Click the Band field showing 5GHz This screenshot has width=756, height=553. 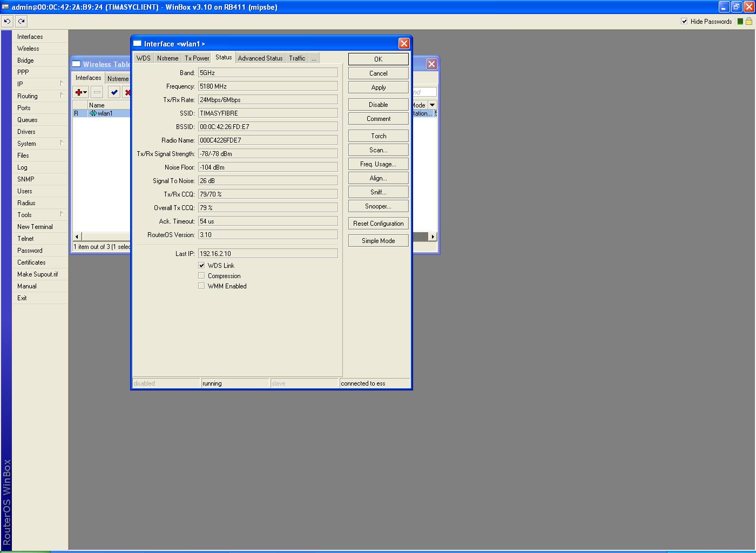point(268,73)
